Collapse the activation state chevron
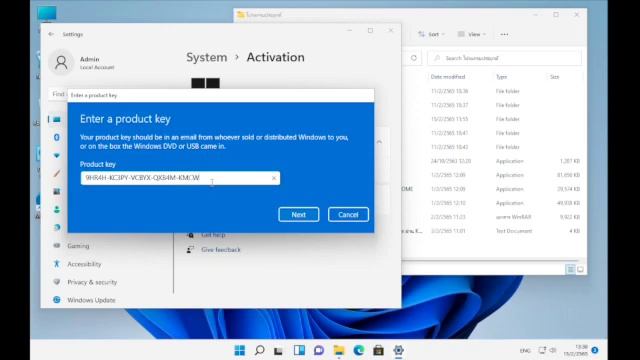Screen dimensions: 640x360 coord(380,142)
